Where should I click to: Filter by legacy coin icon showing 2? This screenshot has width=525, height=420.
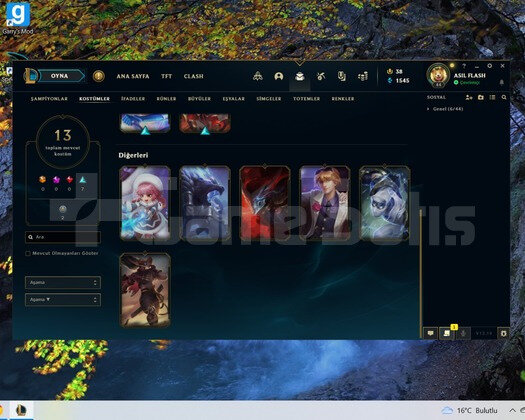[63, 209]
